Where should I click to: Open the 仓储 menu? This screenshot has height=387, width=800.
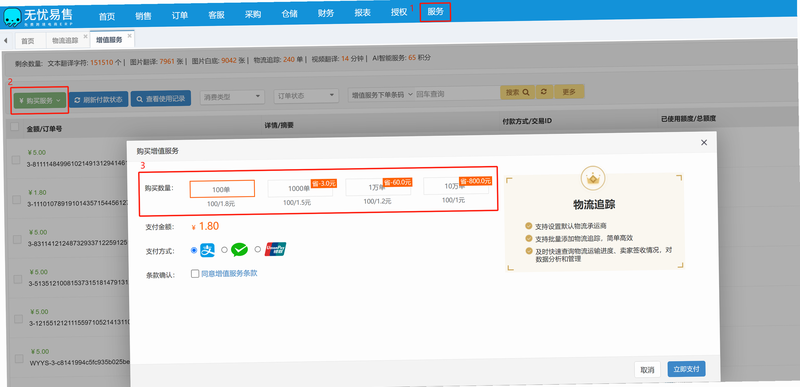[289, 14]
